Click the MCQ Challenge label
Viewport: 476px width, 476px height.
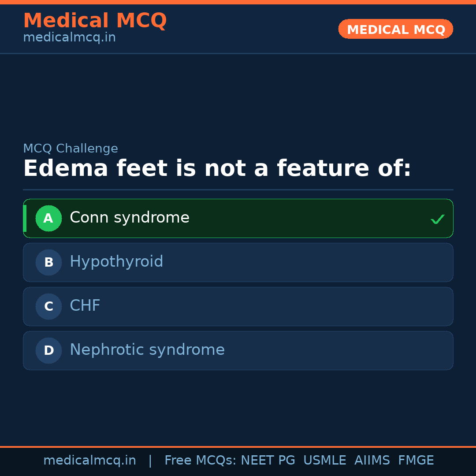[x=71, y=149]
